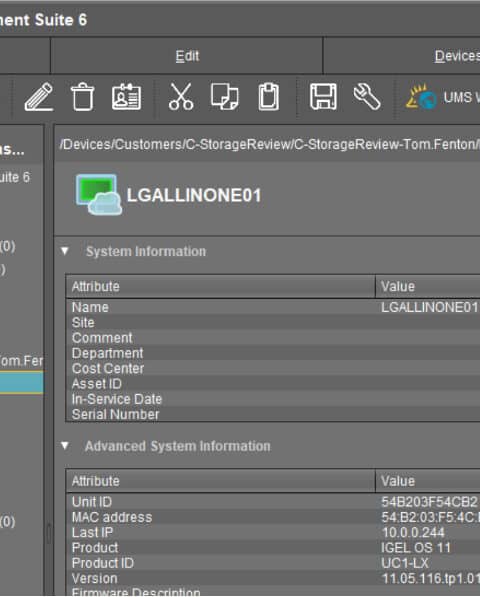Select the Department attribute row
Image resolution: width=480 pixels, height=597 pixels.
pos(273,353)
